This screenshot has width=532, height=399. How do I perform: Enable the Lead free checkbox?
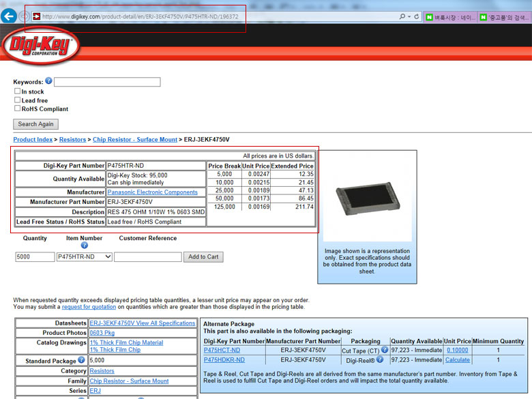coord(17,100)
